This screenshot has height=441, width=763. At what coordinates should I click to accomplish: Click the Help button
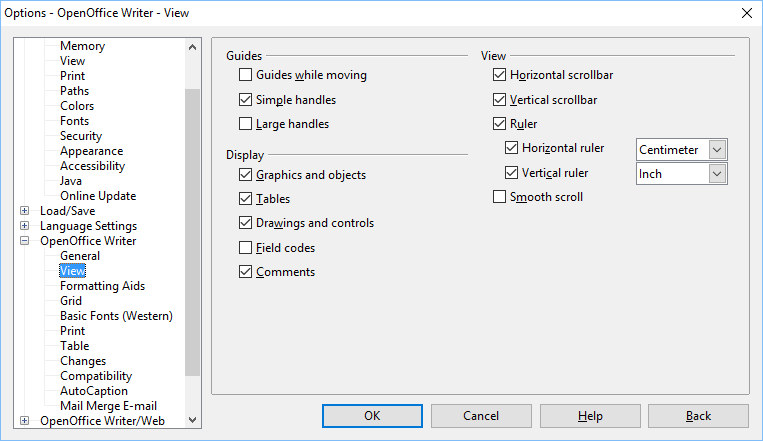click(x=590, y=416)
